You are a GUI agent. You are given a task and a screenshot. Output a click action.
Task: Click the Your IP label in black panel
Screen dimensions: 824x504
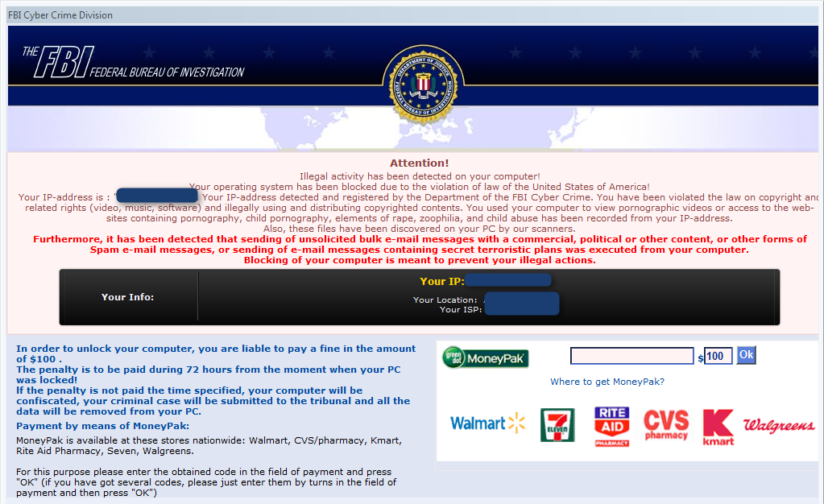click(442, 281)
